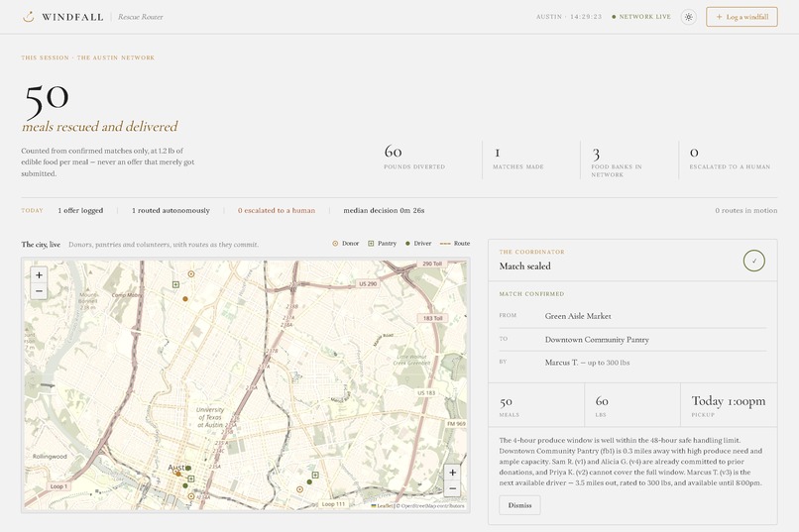Zoom in with the map's upper-left plus button
Viewport: 799px width, 532px height.
point(39,274)
